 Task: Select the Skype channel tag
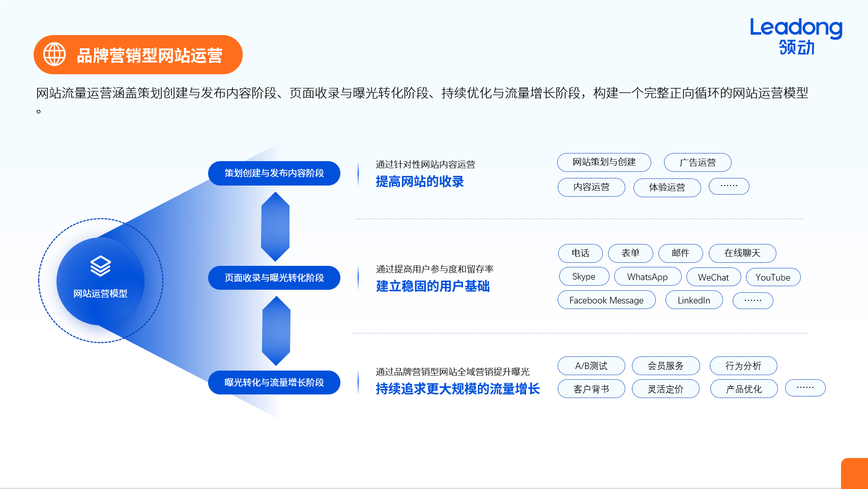[x=584, y=276]
